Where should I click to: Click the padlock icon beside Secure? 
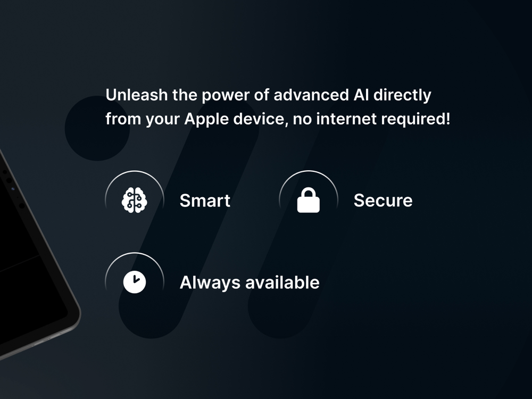(309, 200)
